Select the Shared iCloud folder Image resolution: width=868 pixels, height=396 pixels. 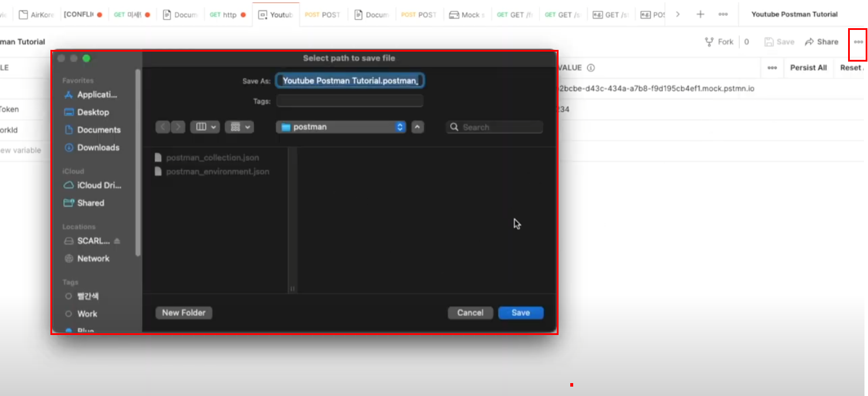84,203
